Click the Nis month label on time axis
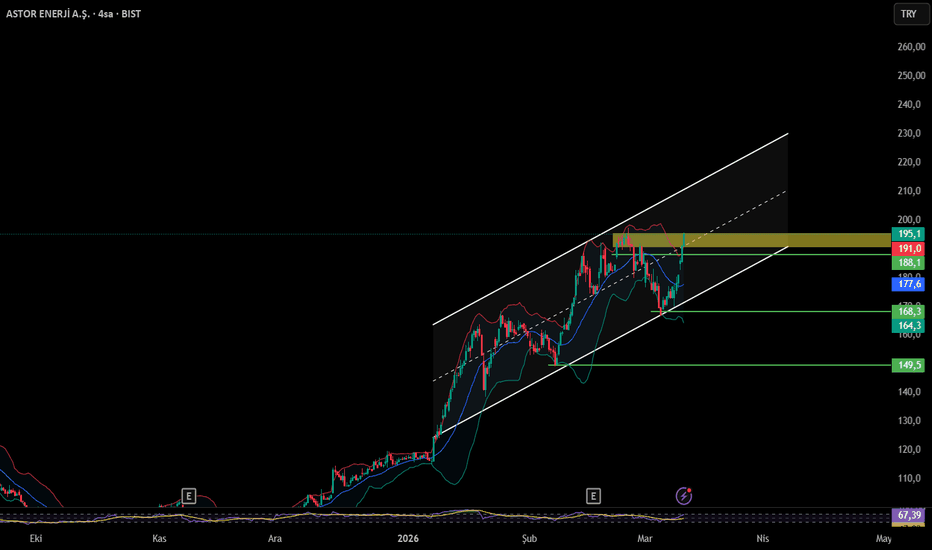 pyautogui.click(x=763, y=538)
